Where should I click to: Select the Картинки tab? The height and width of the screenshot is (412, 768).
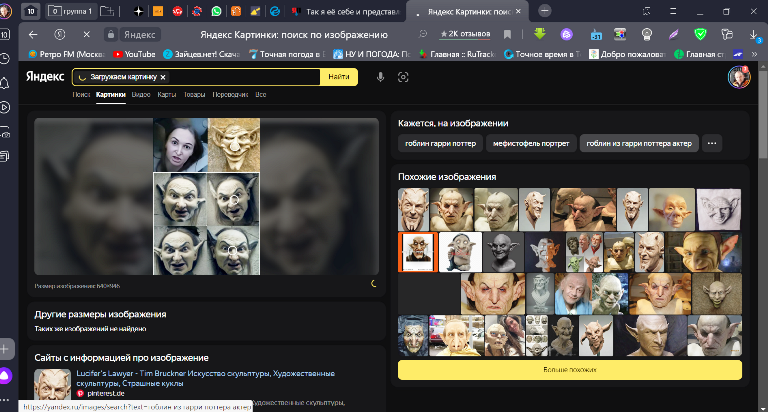(x=111, y=95)
